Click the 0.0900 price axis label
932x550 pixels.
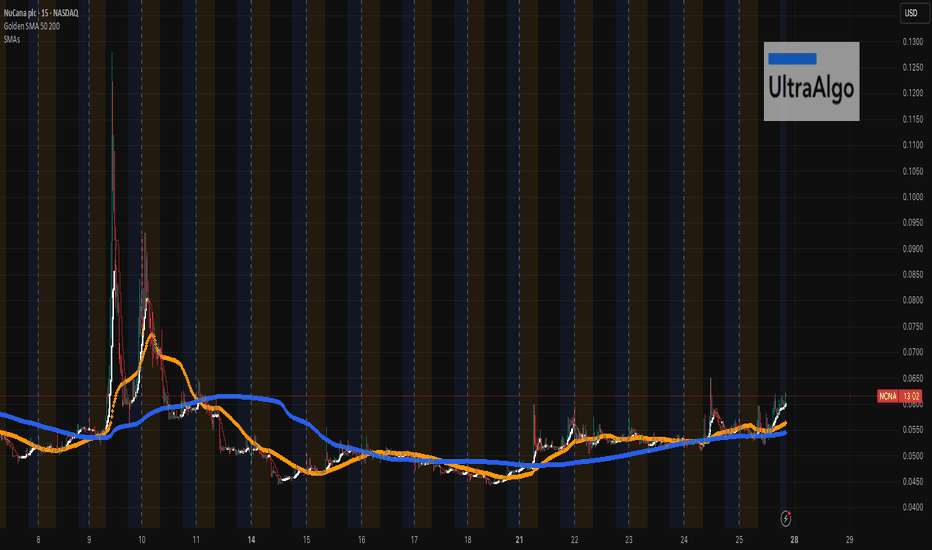(x=912, y=249)
